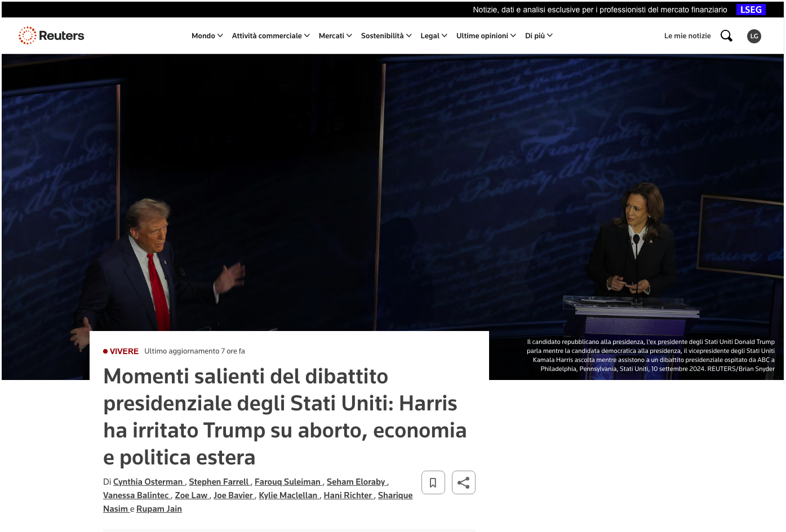Select author Joe Bavier
The height and width of the screenshot is (532, 786).
[x=233, y=495]
